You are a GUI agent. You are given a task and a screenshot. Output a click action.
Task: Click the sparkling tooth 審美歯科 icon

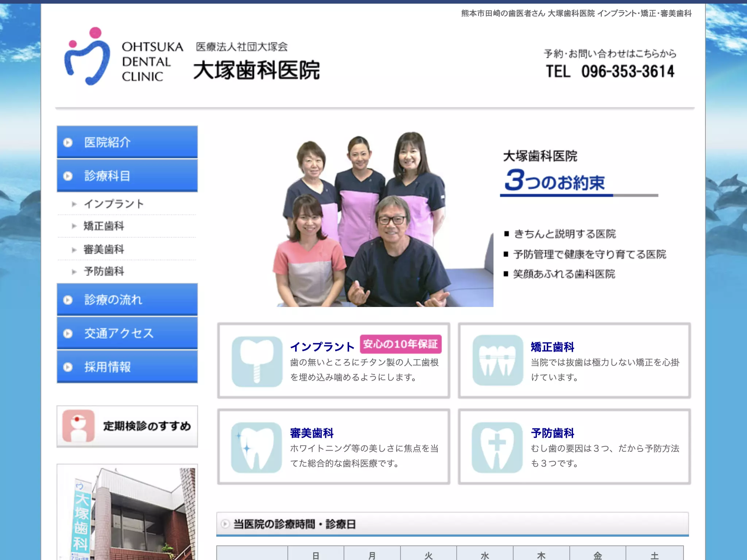pyautogui.click(x=256, y=447)
